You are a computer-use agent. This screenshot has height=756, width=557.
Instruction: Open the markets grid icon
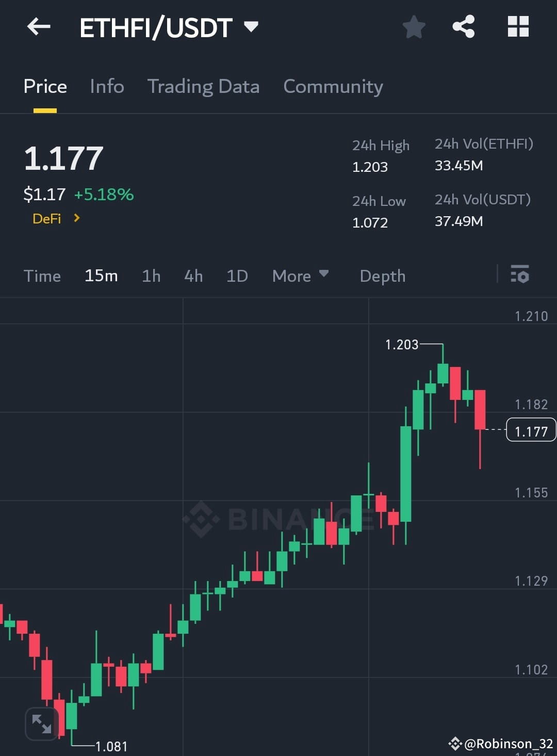pyautogui.click(x=518, y=27)
